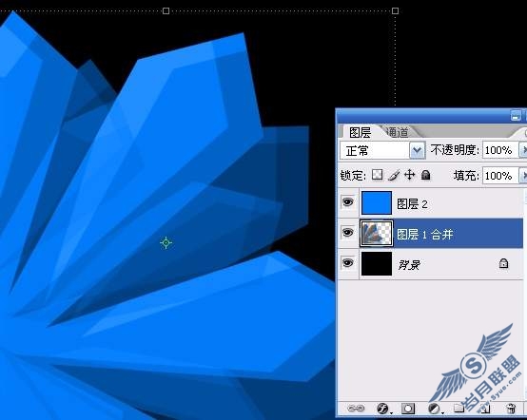This screenshot has width=527, height=420.
Task: Click the lock image pixels brush icon
Action: point(394,175)
